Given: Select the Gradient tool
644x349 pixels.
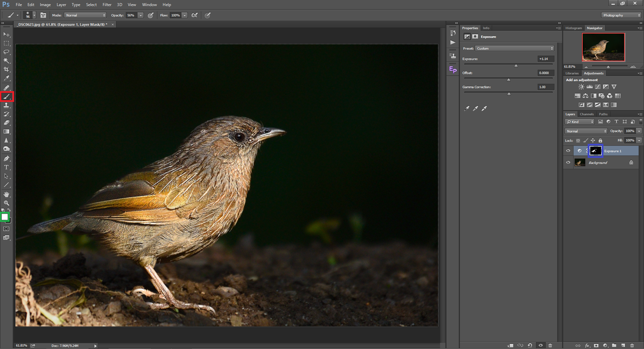Looking at the screenshot, I should tap(7, 132).
